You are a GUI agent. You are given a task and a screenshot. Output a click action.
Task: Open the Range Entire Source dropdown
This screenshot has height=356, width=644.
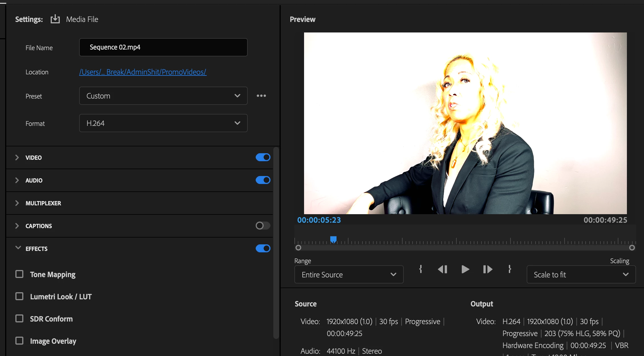pos(349,275)
